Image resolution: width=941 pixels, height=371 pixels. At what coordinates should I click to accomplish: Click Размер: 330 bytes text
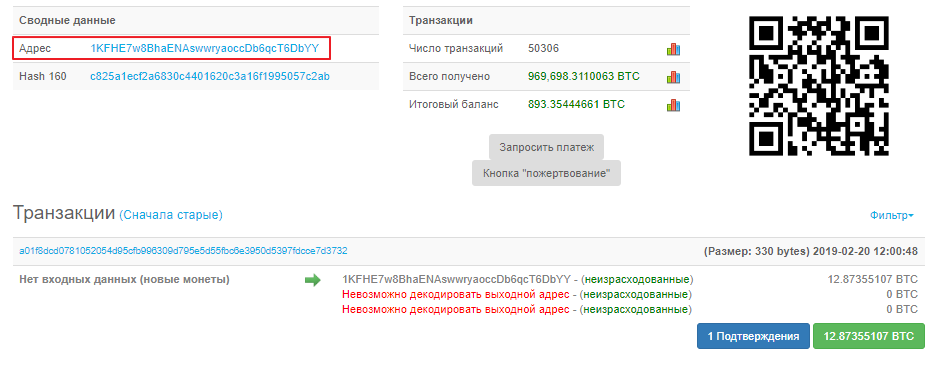tap(756, 251)
